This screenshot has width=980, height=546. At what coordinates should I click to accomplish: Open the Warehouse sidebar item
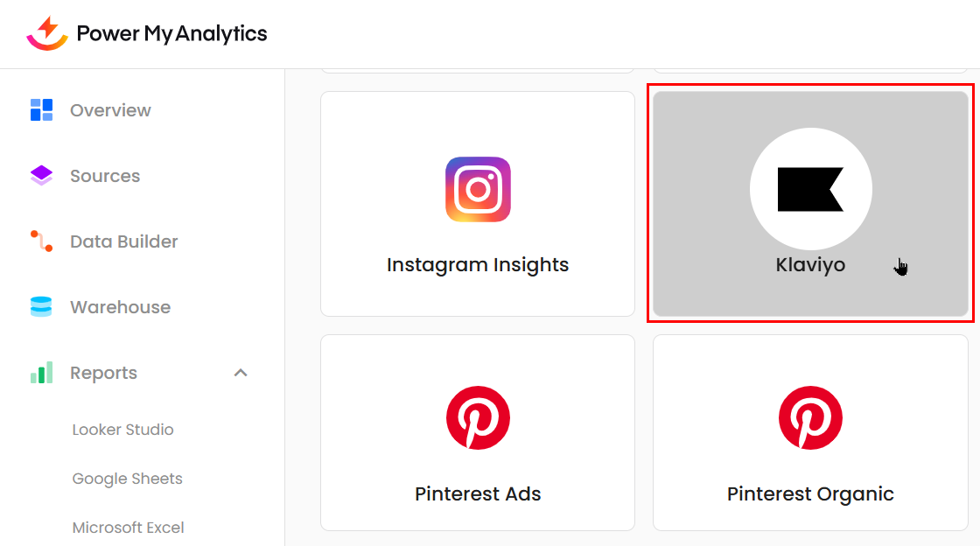tap(120, 307)
